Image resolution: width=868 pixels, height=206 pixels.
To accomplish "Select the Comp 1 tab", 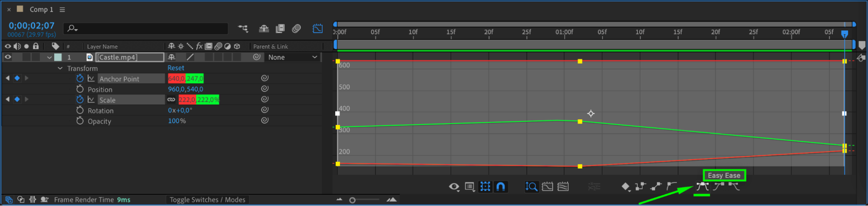I will [x=41, y=10].
